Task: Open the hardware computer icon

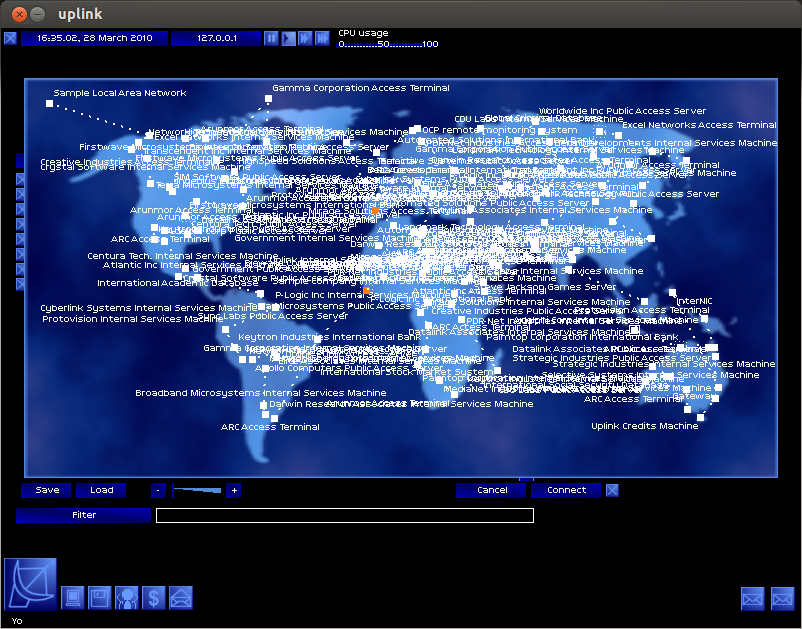Action: pyautogui.click(x=73, y=597)
